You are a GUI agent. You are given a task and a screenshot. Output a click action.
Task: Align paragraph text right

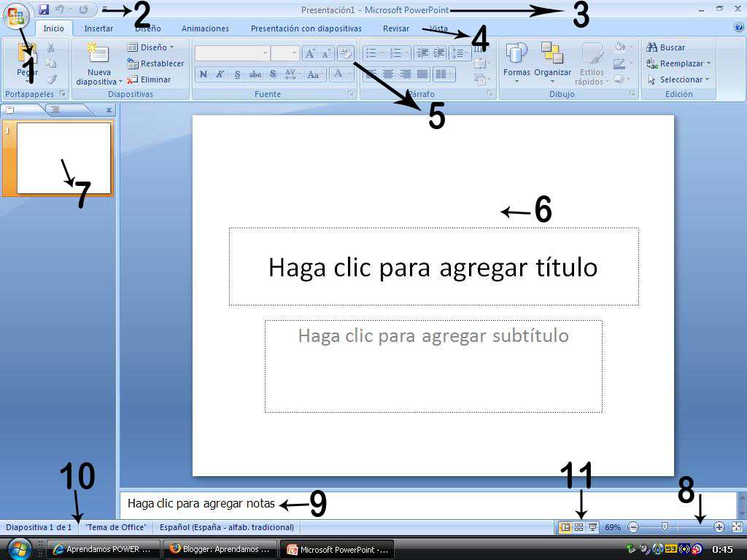click(x=406, y=74)
